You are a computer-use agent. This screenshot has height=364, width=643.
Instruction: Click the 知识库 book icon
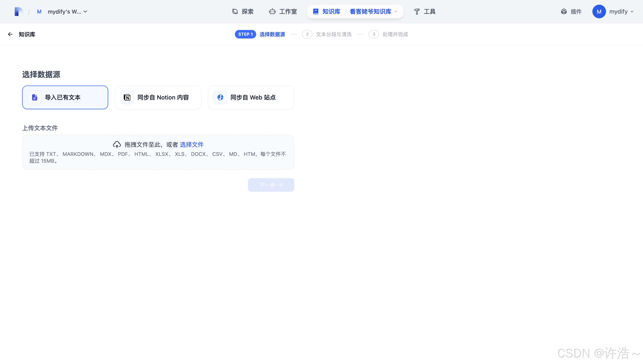coord(316,11)
